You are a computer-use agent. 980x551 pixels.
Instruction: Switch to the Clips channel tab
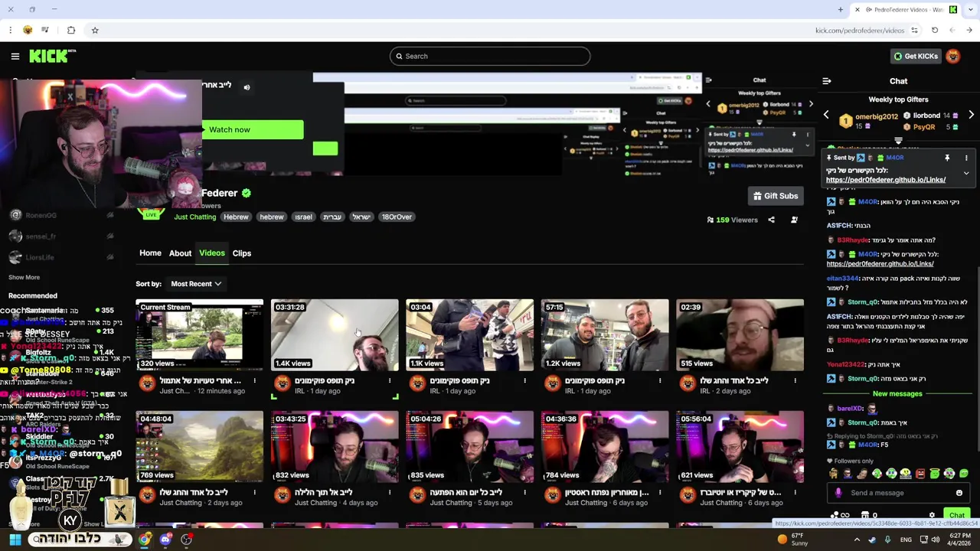tap(242, 253)
